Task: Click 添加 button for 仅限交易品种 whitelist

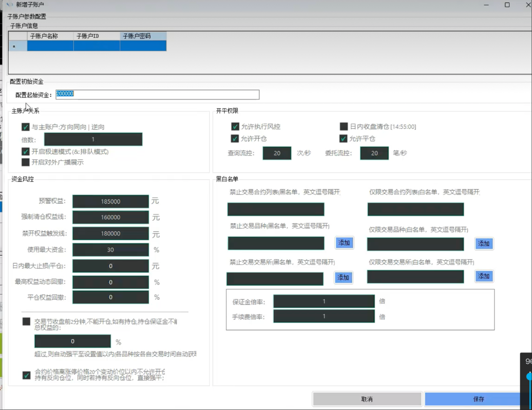Action: click(484, 243)
